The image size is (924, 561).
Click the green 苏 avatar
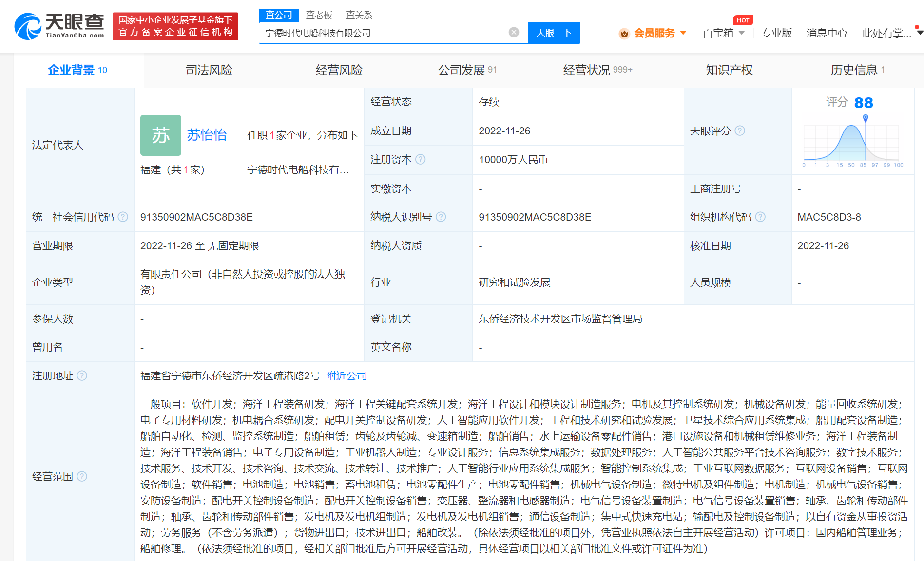[x=161, y=135]
